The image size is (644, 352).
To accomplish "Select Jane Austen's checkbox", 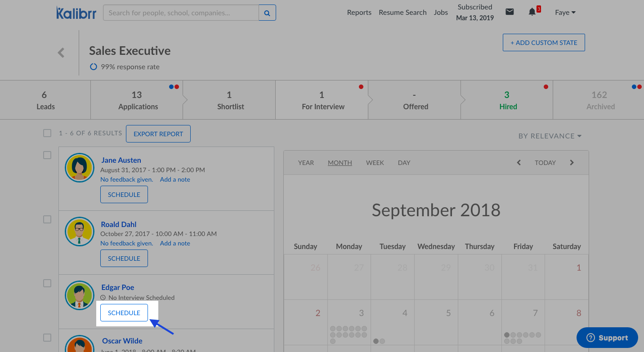I will click(x=47, y=155).
